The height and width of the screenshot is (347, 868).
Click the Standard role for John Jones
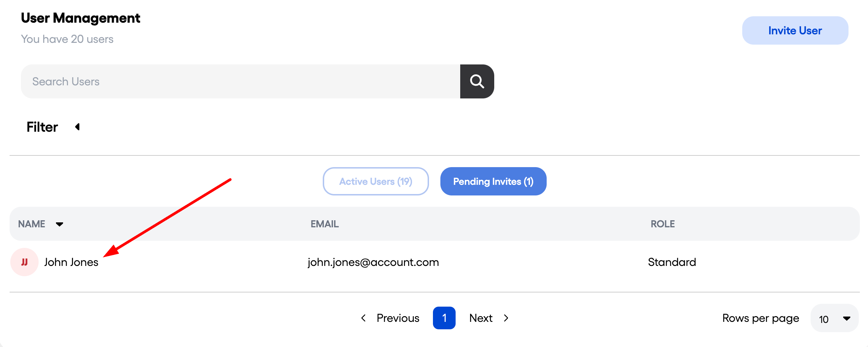(x=672, y=262)
